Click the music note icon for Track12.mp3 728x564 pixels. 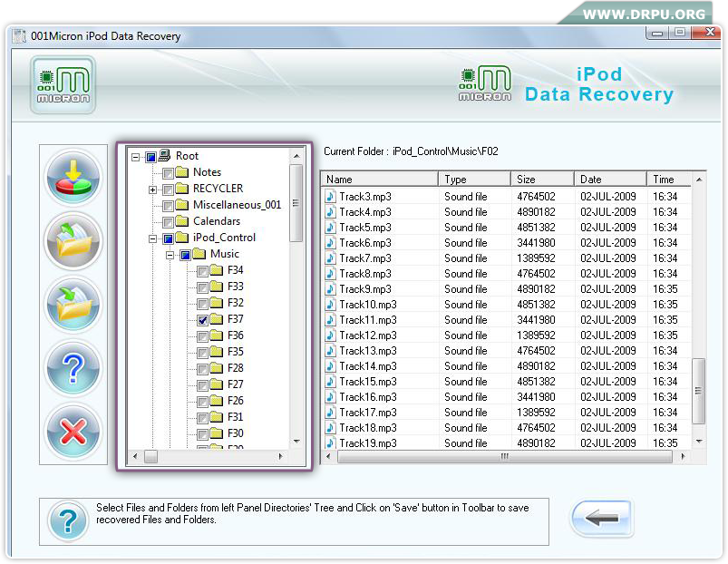[x=330, y=335]
